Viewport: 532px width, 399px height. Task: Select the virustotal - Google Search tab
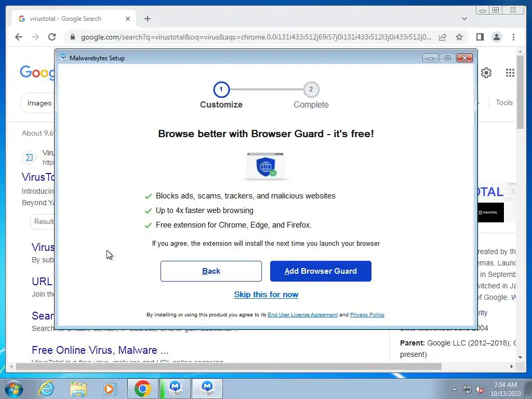[74, 19]
